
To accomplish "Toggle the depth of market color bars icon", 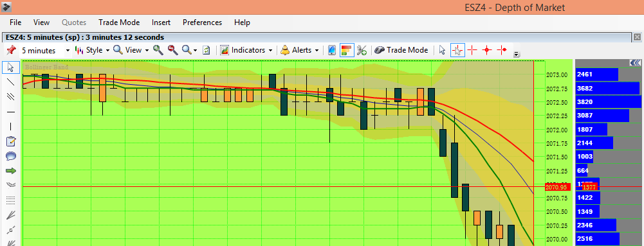I will 347,50.
